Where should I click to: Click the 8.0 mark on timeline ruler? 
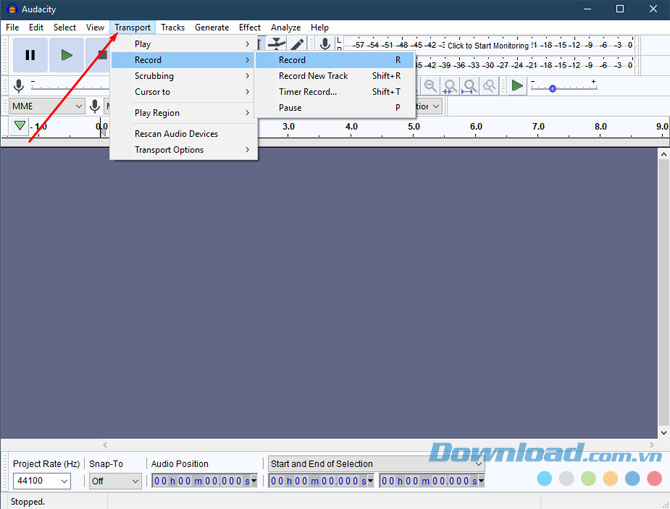click(x=600, y=127)
